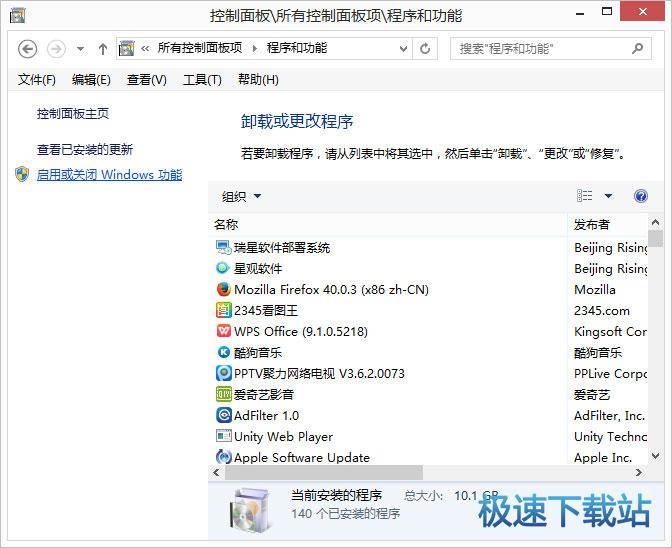This screenshot has height=548, width=672.
Task: Go up one folder level
Action: pyautogui.click(x=103, y=49)
